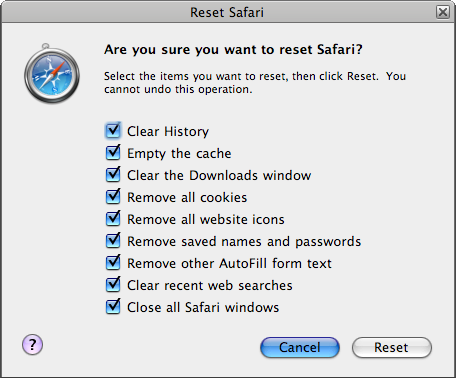
Task: Click the 'Remove all website icons' text label
Action: click(x=206, y=219)
